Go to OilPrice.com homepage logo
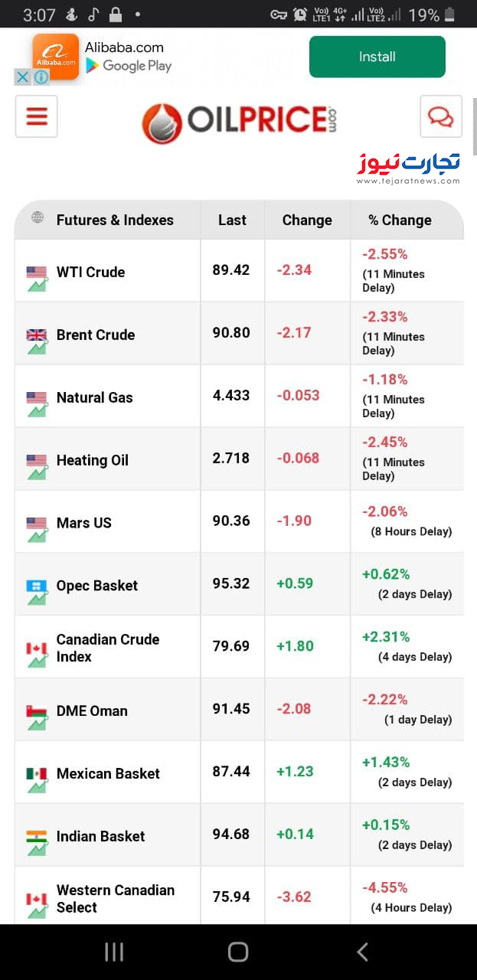This screenshot has width=477, height=980. [239, 121]
